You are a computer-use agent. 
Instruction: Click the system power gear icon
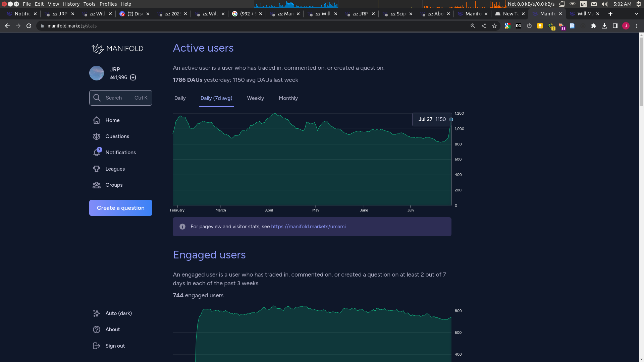(x=639, y=4)
